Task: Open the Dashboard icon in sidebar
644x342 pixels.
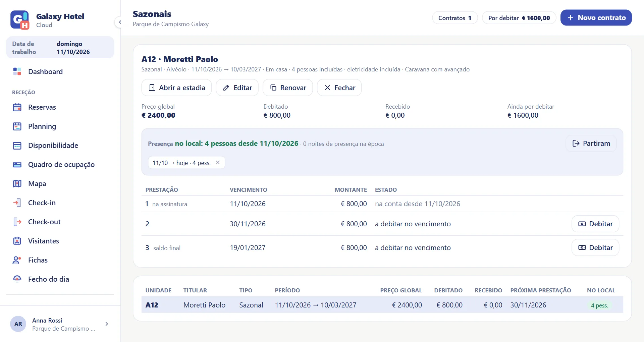Action: point(17,71)
